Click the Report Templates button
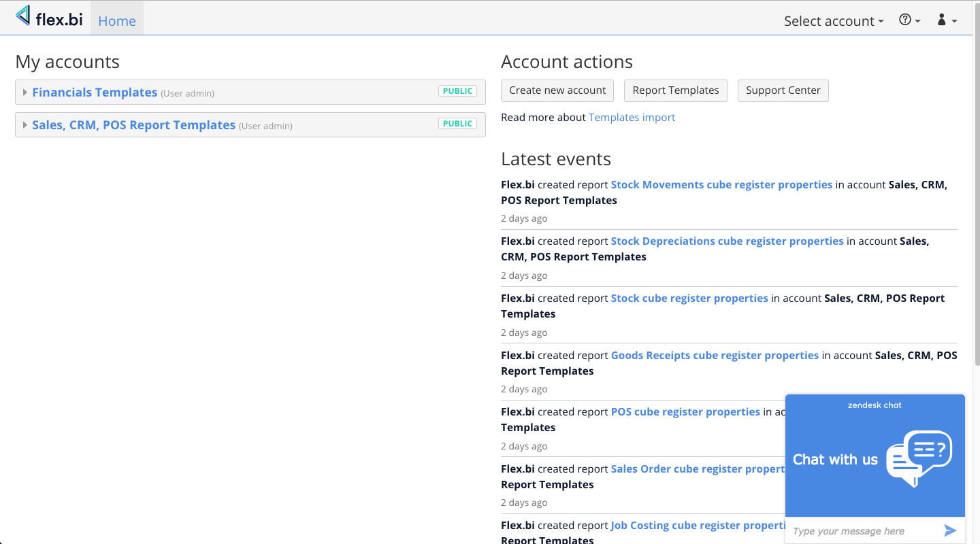 pos(676,90)
